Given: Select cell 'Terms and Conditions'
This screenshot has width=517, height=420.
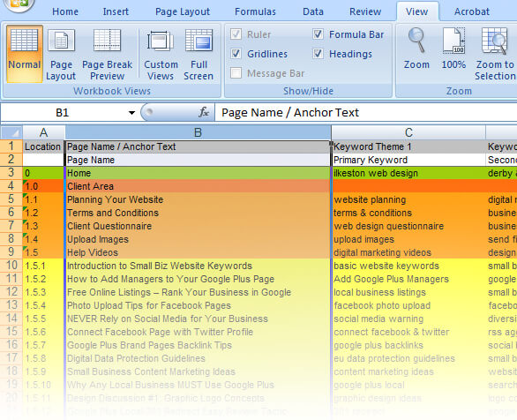Looking at the screenshot, I should pyautogui.click(x=198, y=213).
